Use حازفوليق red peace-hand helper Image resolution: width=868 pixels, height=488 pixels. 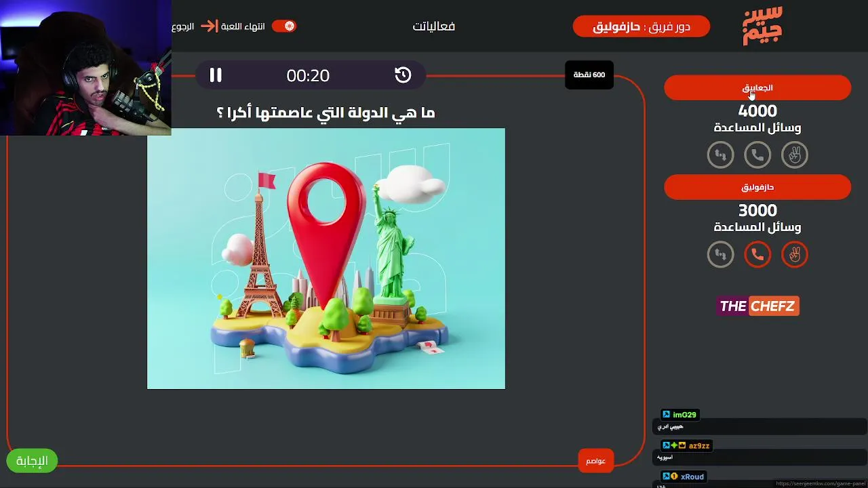click(795, 255)
